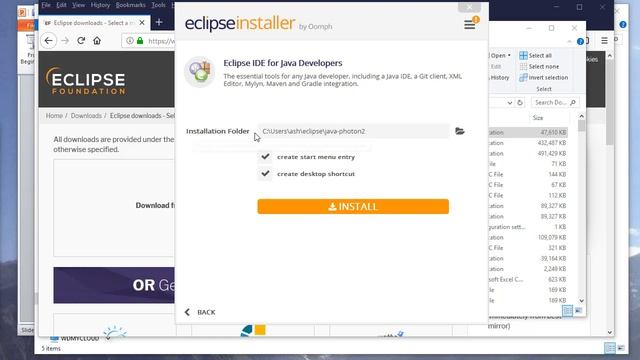Close the Eclipse installer dialog
This screenshot has height=360, width=640.
coord(469,7)
